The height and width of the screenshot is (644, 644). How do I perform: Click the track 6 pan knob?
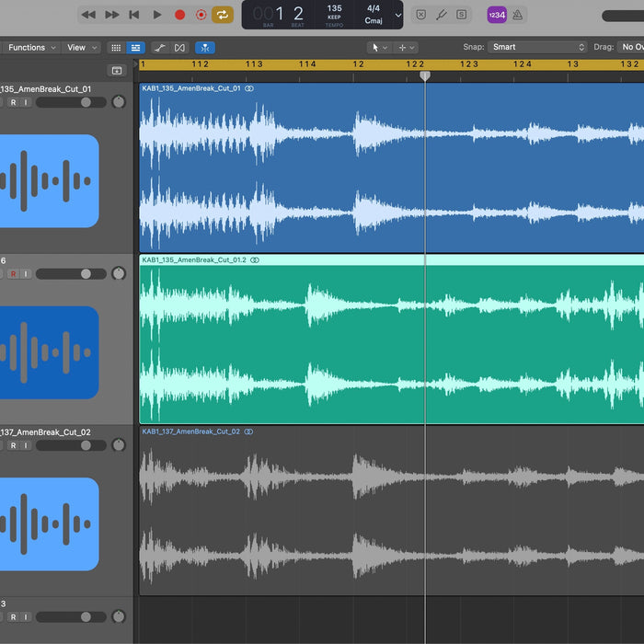(119, 273)
